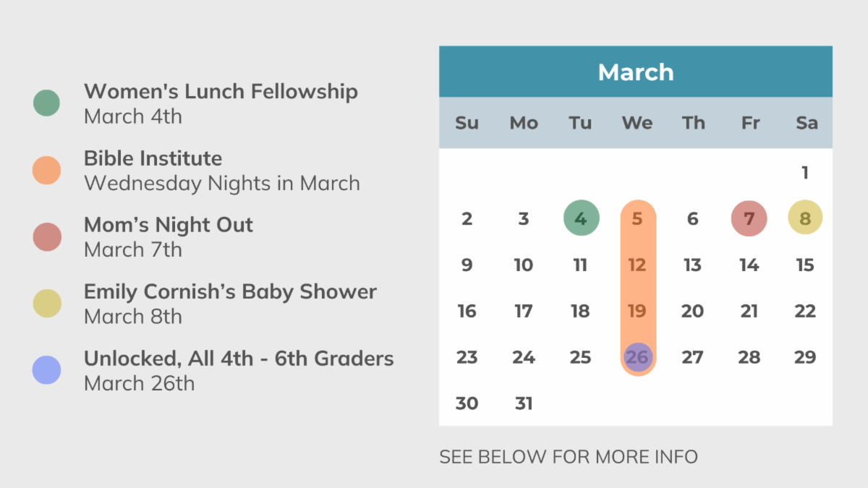Click the green Women's Lunch Fellowship dot
The width and height of the screenshot is (868, 488).
click(x=46, y=103)
